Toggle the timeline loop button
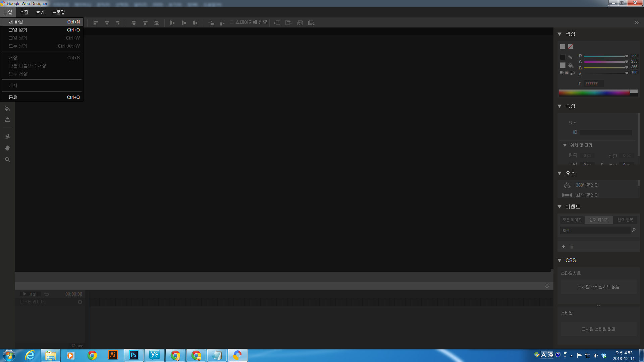The height and width of the screenshot is (362, 644). coord(47,294)
